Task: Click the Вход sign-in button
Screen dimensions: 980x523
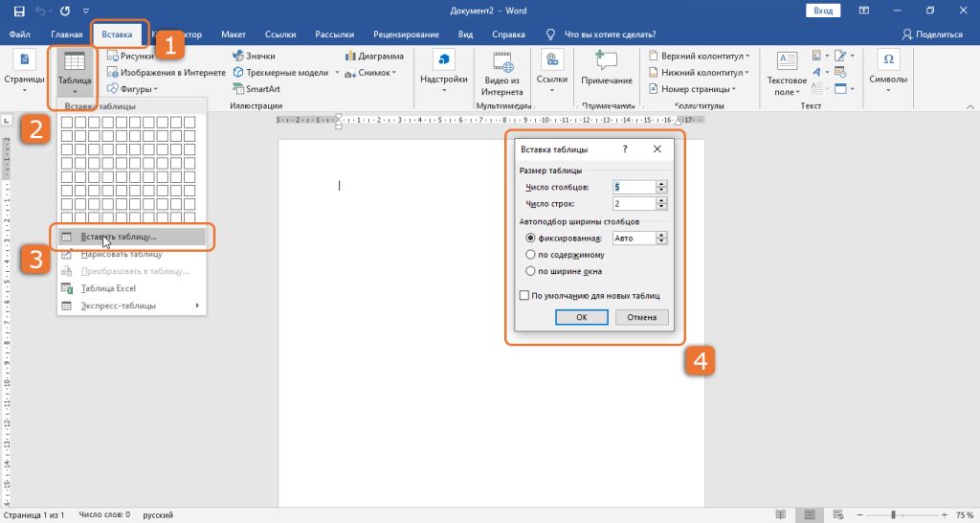Action: (x=823, y=11)
